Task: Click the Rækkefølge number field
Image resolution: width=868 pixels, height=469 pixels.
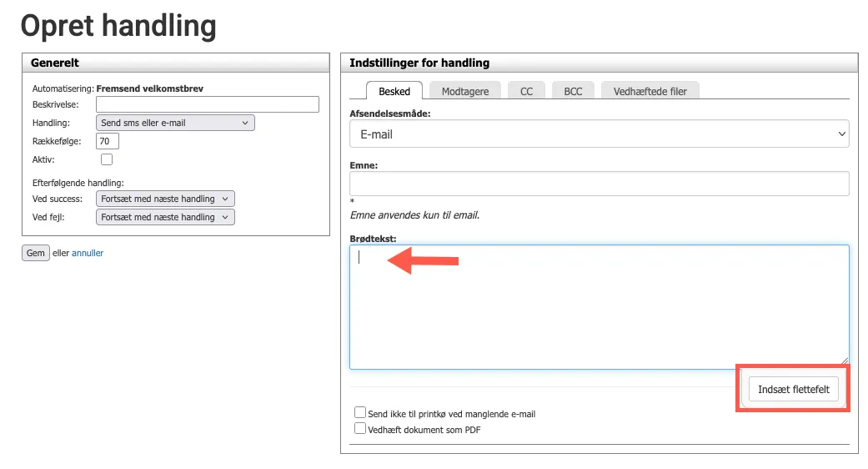Action: (108, 141)
